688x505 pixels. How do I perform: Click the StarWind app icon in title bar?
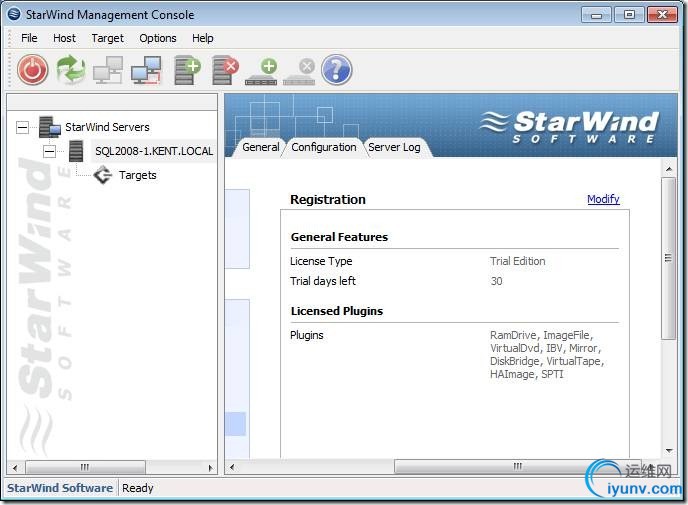pyautogui.click(x=14, y=14)
